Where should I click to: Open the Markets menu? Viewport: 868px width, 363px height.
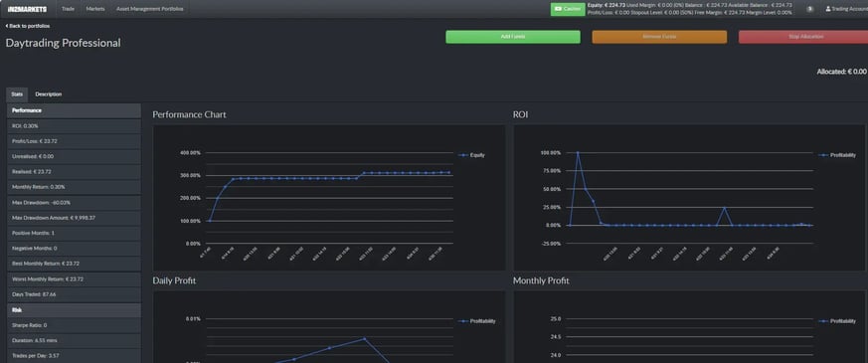tap(95, 9)
